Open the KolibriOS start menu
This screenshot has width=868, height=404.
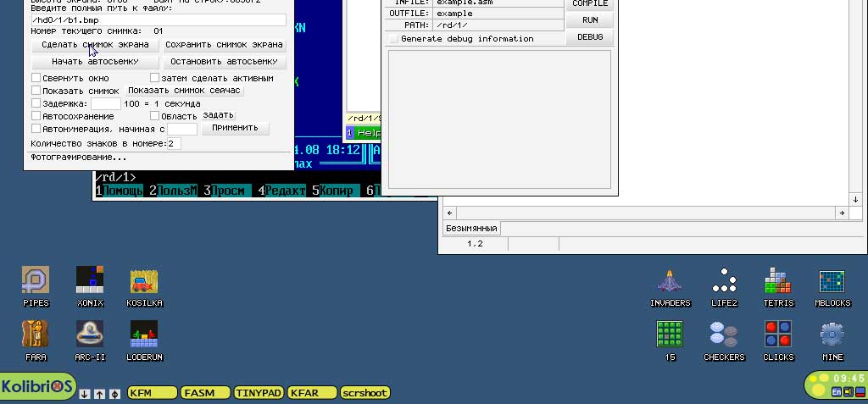(36, 387)
